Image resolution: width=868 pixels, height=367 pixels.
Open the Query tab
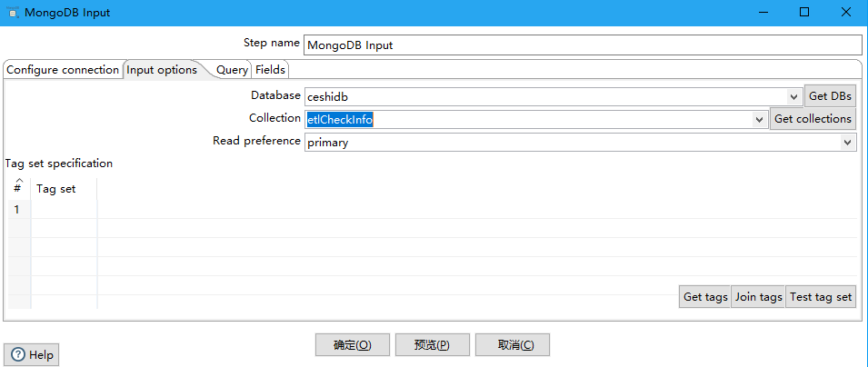tap(232, 70)
